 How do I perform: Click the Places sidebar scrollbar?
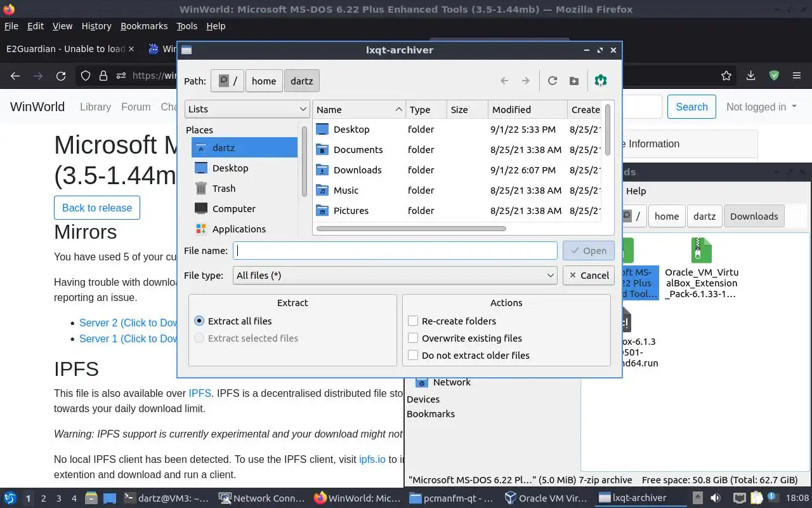[304, 162]
